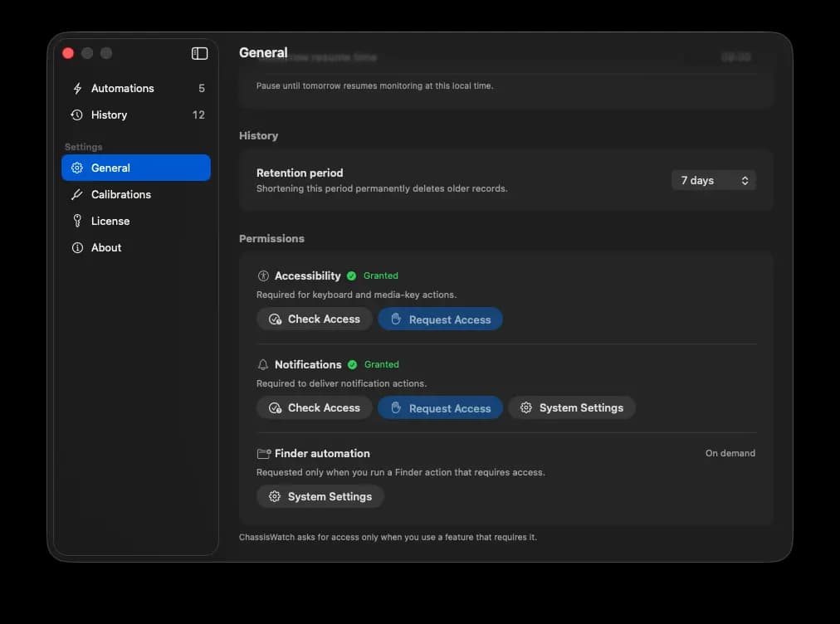Open the History section in sidebar
The image size is (840, 624).
tap(136, 115)
